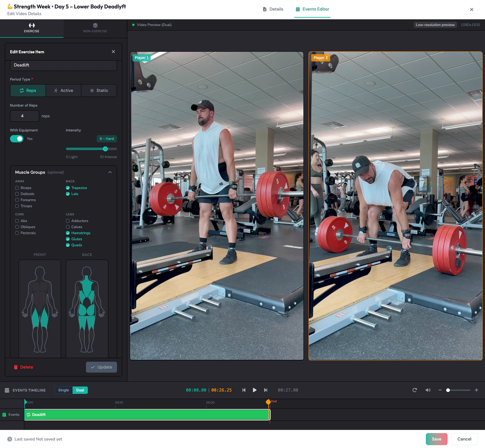Switch timeline to Dual mode
This screenshot has height=448, width=485.
(80, 390)
